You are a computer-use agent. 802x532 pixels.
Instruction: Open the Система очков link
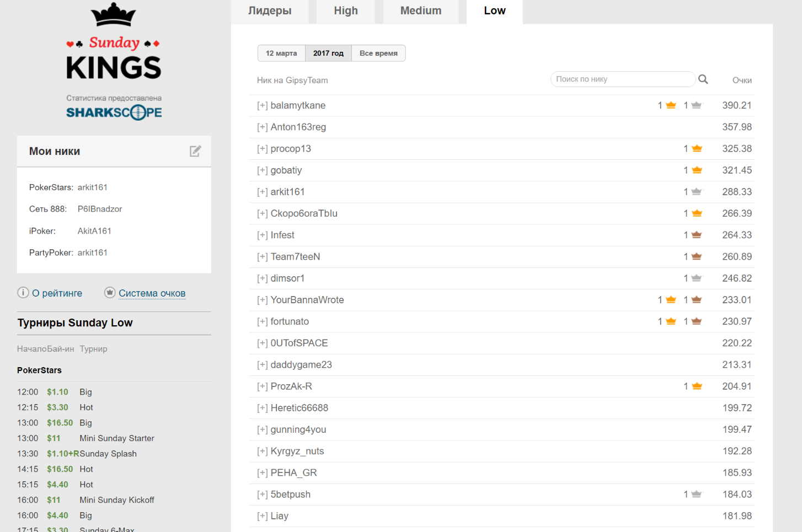[152, 293]
